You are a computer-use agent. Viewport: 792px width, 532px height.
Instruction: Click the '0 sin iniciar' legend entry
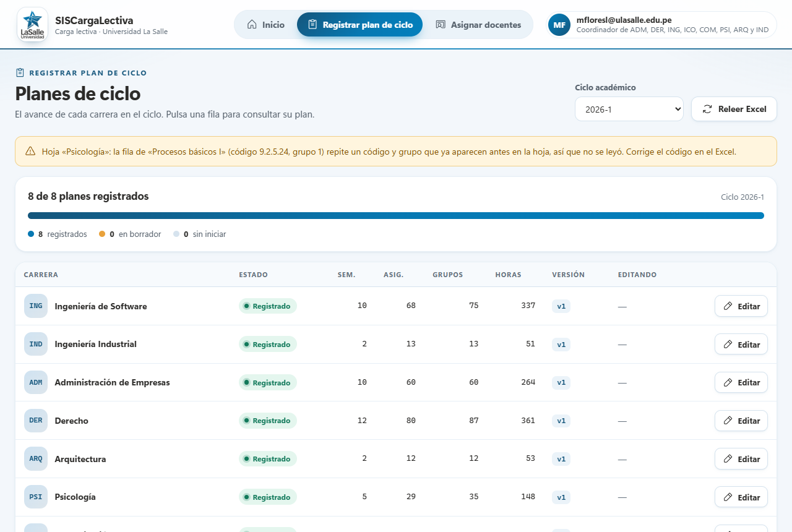tap(200, 234)
